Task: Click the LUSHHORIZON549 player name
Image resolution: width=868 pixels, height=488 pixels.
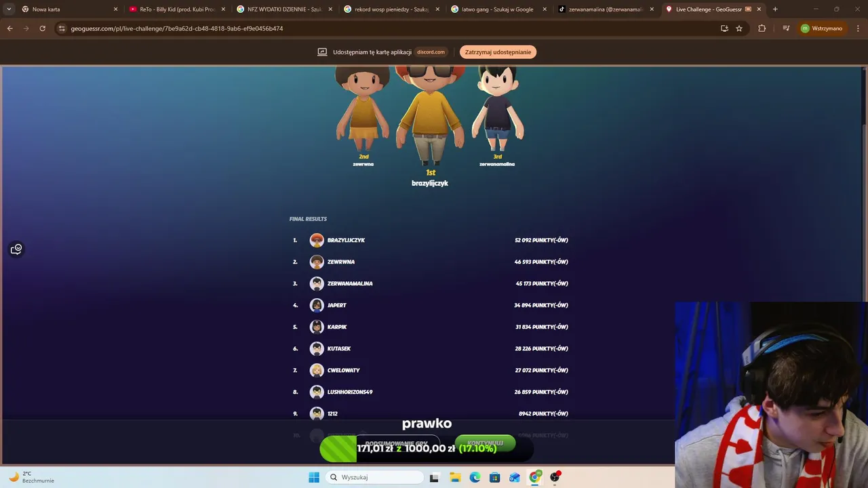Action: tap(350, 392)
